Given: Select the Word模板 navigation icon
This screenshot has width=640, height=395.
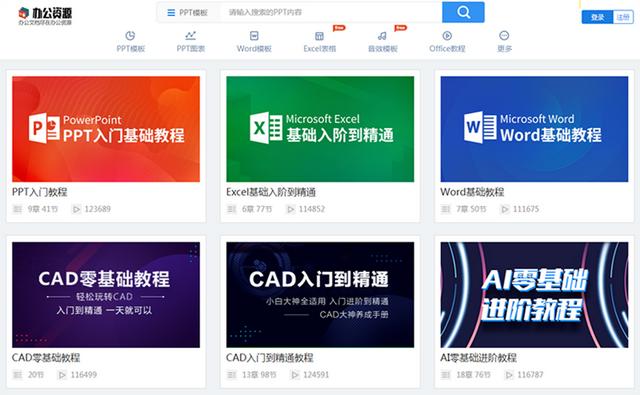Looking at the screenshot, I should [x=254, y=36].
